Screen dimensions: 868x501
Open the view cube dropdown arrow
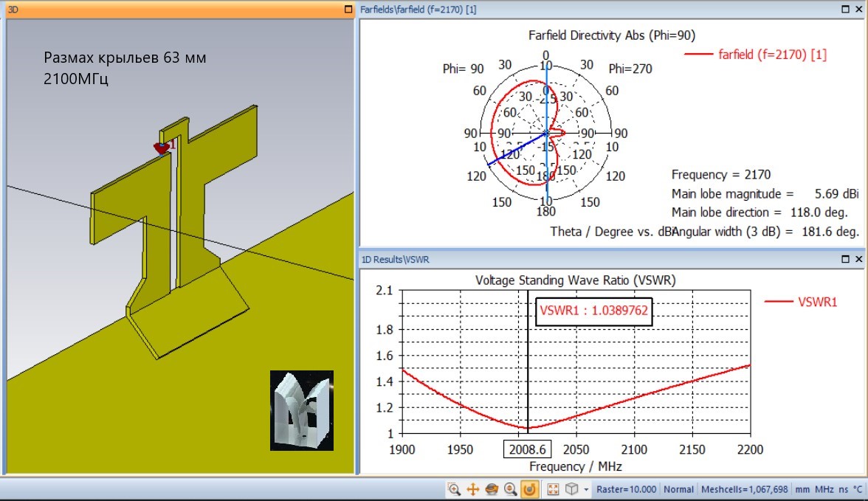(586, 490)
